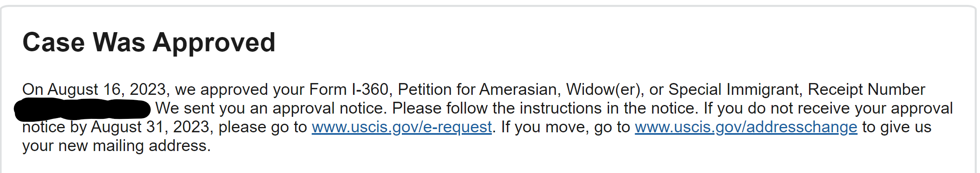
Task: Click the blacked-out receipt number redaction
Action: (x=83, y=109)
